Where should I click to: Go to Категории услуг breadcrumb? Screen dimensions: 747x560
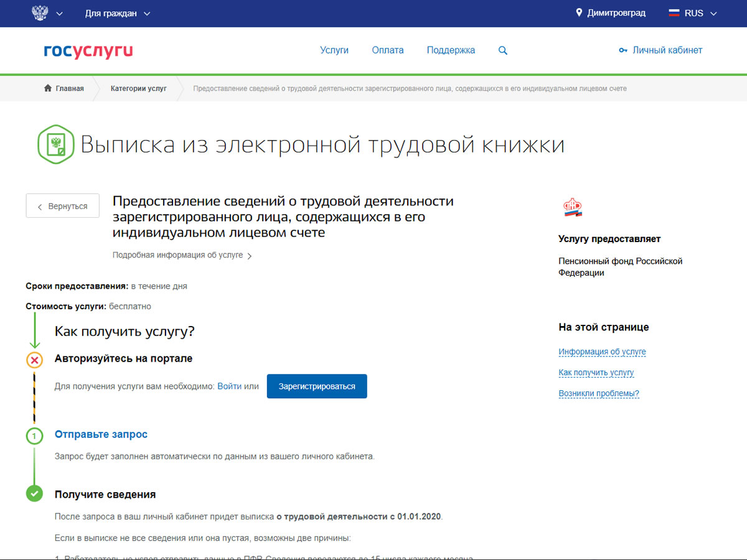139,88
